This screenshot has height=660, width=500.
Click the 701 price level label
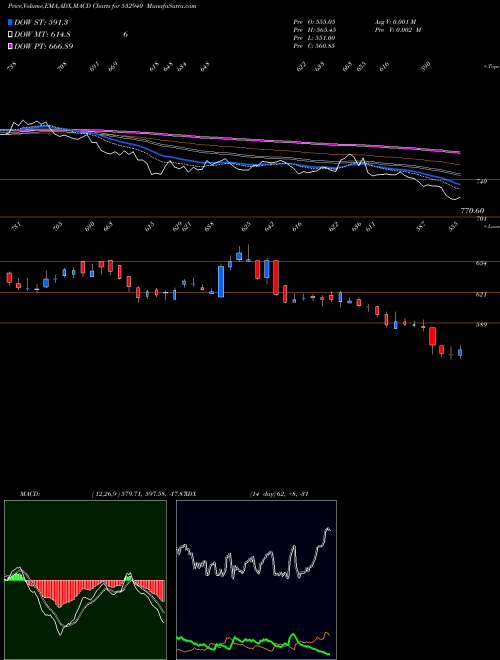pos(482,218)
